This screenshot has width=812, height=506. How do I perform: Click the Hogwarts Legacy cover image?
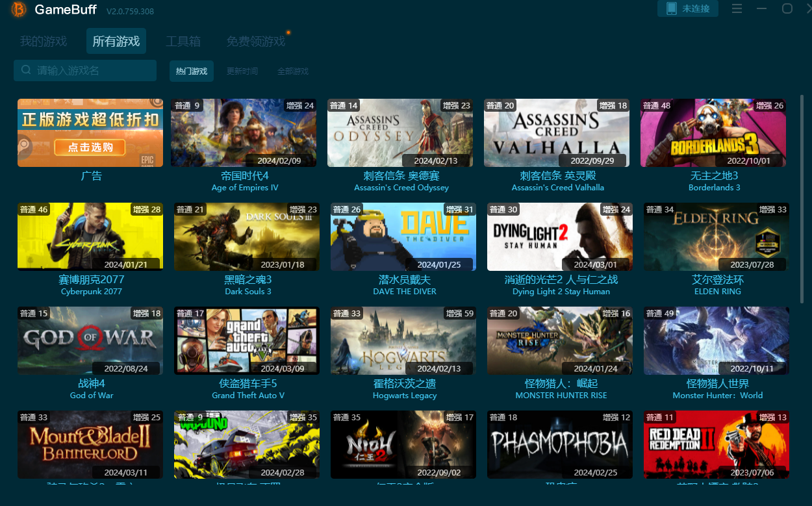(403, 341)
